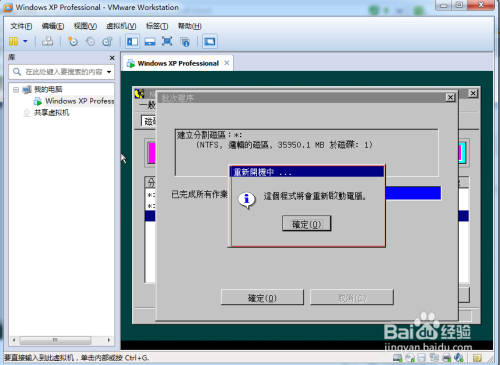Click the floppy drive status icon
Viewport: 500px width, 365px height.
point(422,358)
